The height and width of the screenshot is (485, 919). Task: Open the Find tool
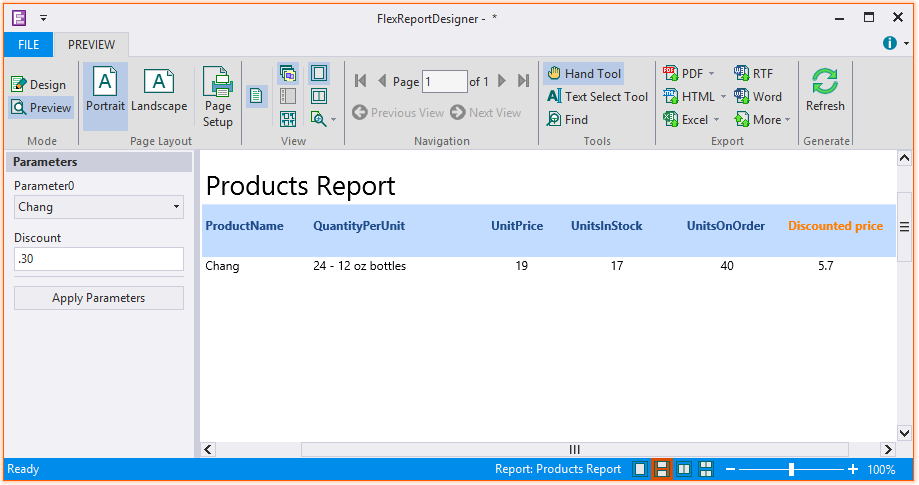pyautogui.click(x=567, y=120)
